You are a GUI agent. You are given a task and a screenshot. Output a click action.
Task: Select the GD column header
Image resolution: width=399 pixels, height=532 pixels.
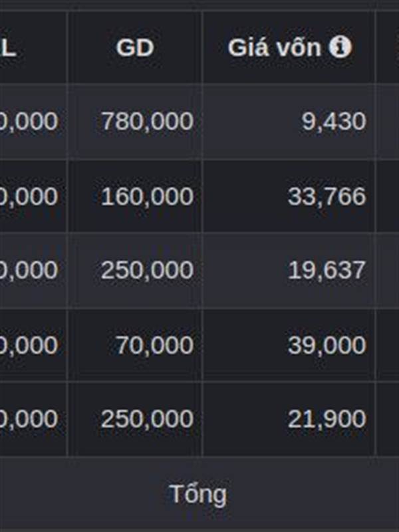point(135,47)
